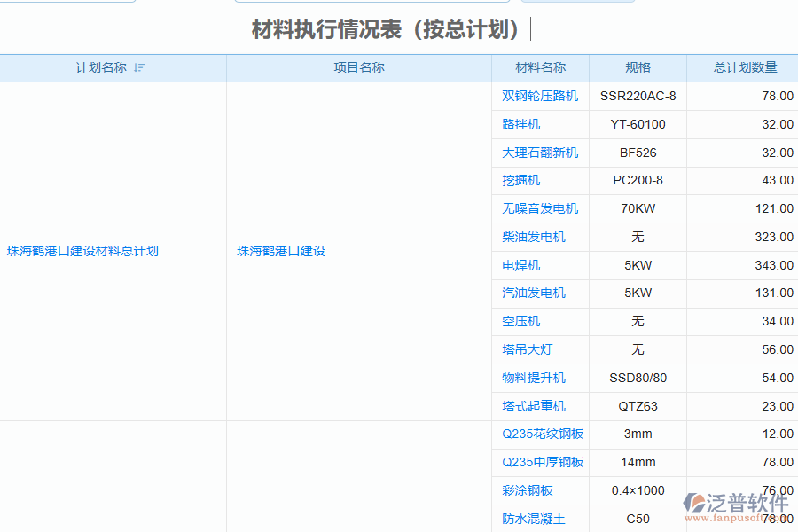Select the 柴油发电机 material link
The height and width of the screenshot is (532, 798).
point(533,237)
